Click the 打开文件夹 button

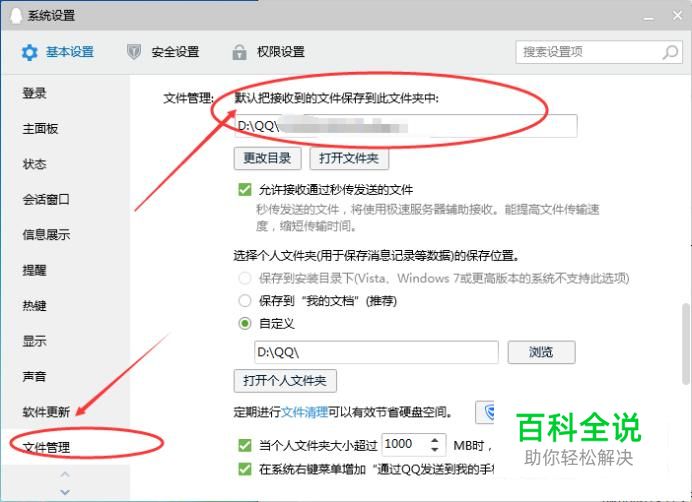tap(349, 158)
